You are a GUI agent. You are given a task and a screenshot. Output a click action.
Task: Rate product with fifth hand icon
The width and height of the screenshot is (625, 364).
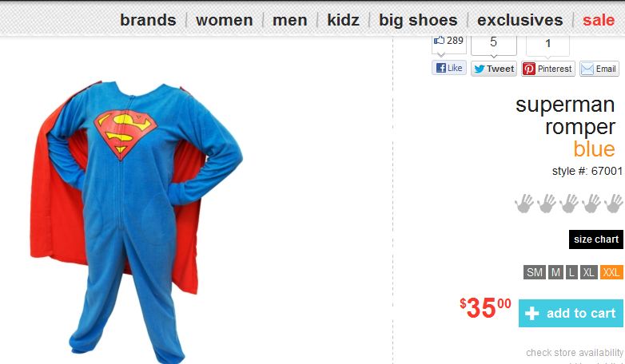point(614,203)
